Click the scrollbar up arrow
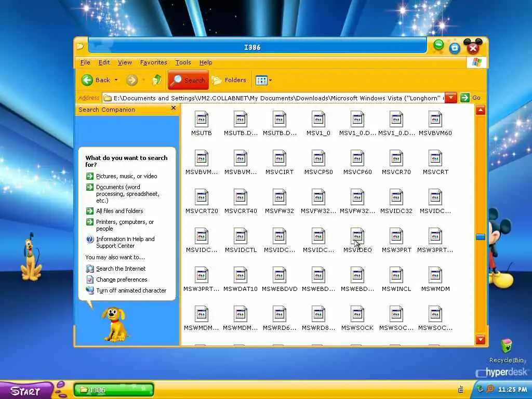The height and width of the screenshot is (399, 532). [x=481, y=110]
